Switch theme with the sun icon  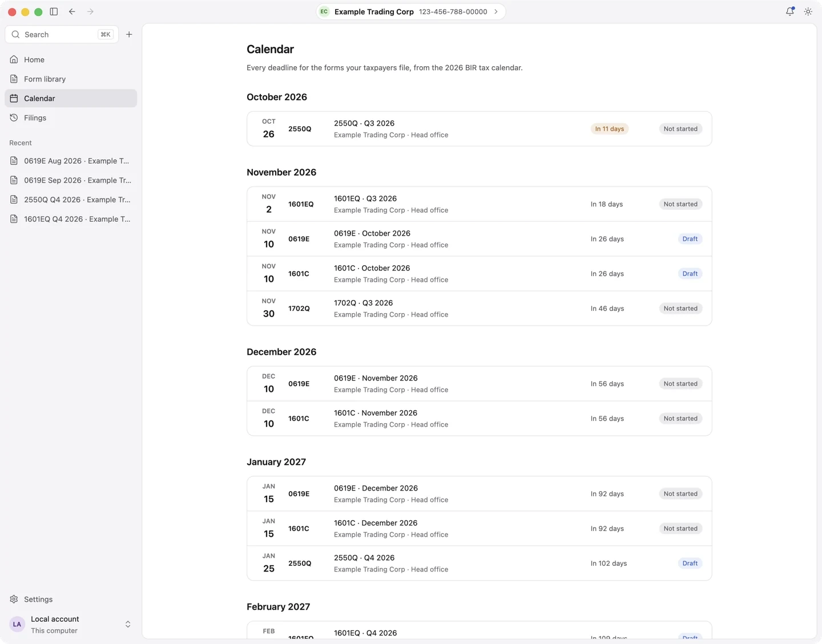808,11
